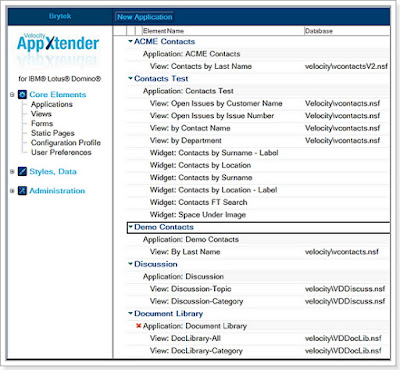The height and width of the screenshot is (370, 400).
Task: Select Widget: Contacts by Location row
Action: (258, 165)
